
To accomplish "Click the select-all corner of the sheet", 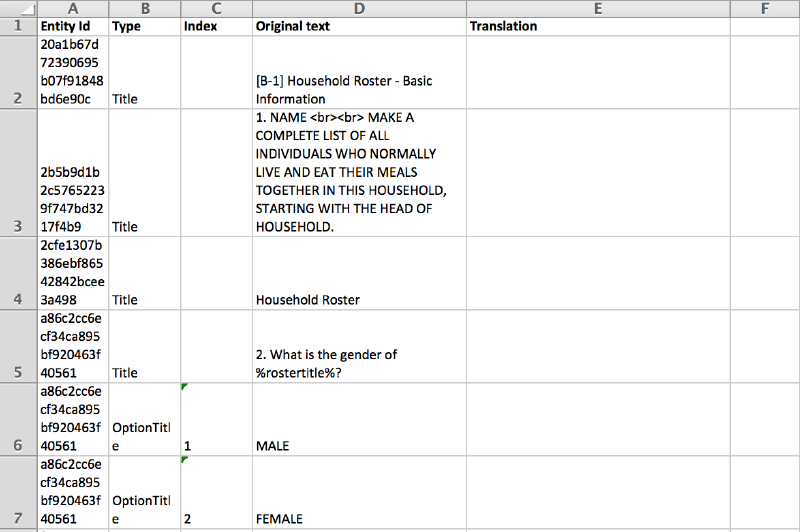I will (18, 8).
